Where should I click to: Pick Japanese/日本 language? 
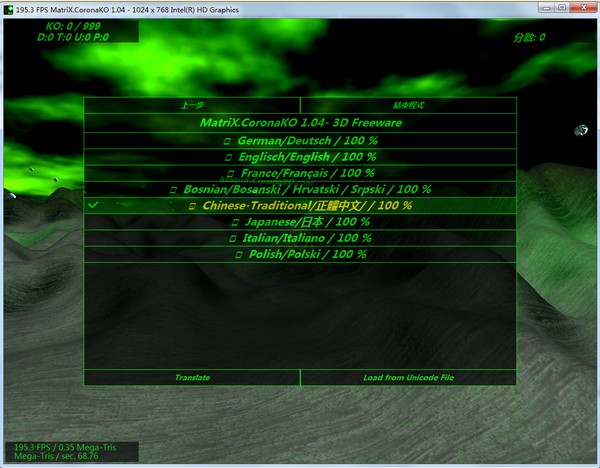(300, 222)
